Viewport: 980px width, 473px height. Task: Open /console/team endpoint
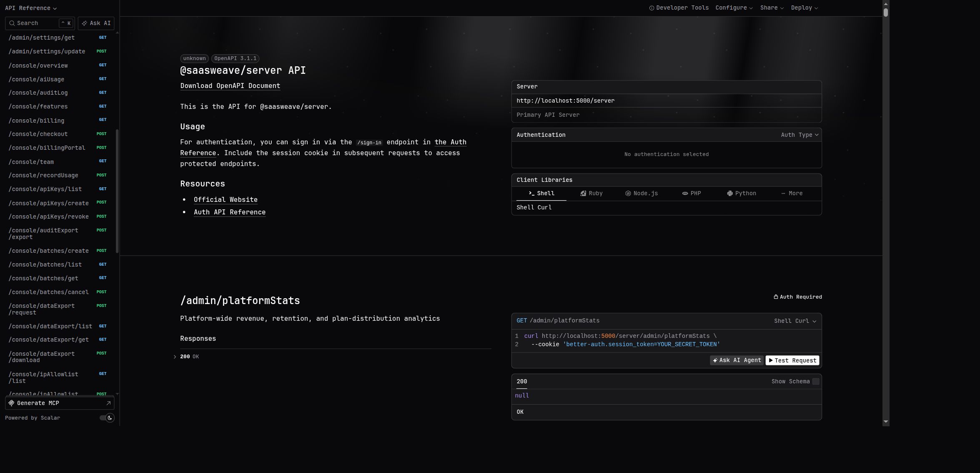tap(58, 162)
